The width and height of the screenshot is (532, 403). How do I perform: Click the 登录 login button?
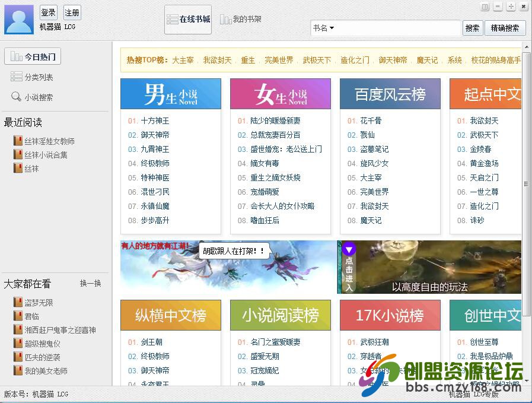(x=48, y=13)
